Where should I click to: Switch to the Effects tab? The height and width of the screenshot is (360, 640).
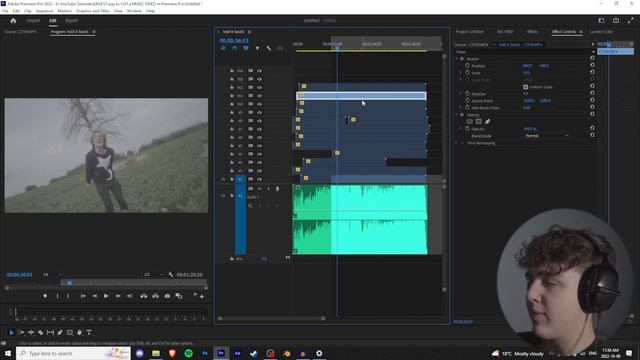pos(532,32)
